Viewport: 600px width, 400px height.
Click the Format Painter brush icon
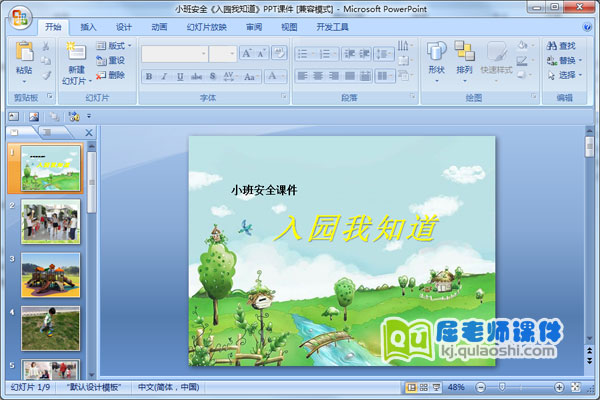[46, 75]
